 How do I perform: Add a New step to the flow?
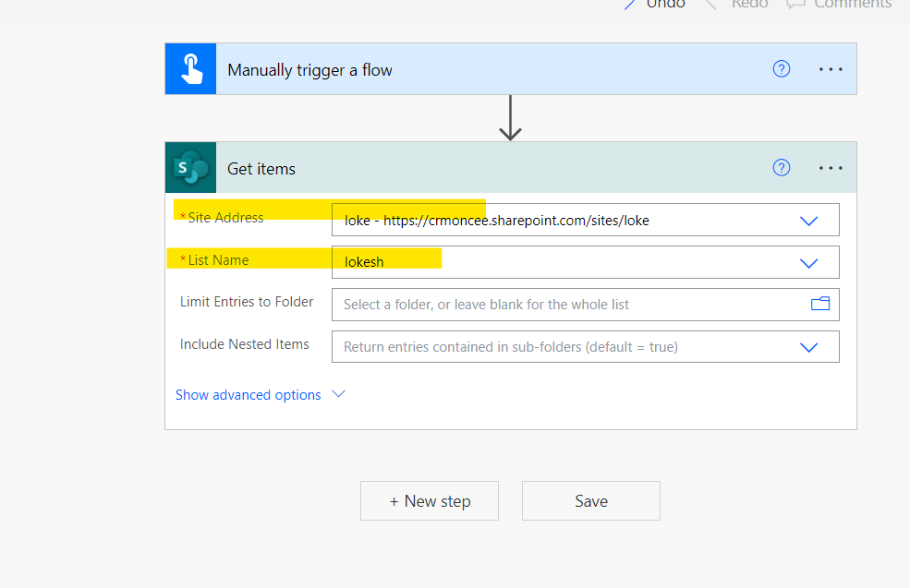430,500
